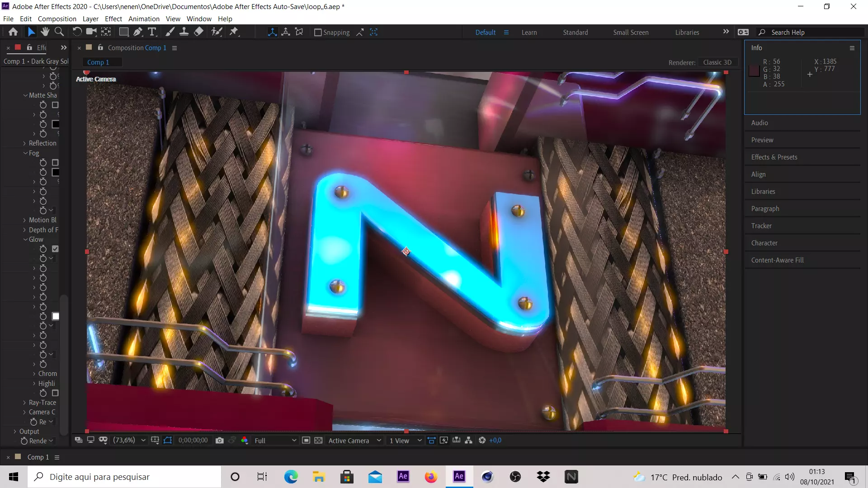
Task: Select the Eraser tool
Action: [x=198, y=32]
